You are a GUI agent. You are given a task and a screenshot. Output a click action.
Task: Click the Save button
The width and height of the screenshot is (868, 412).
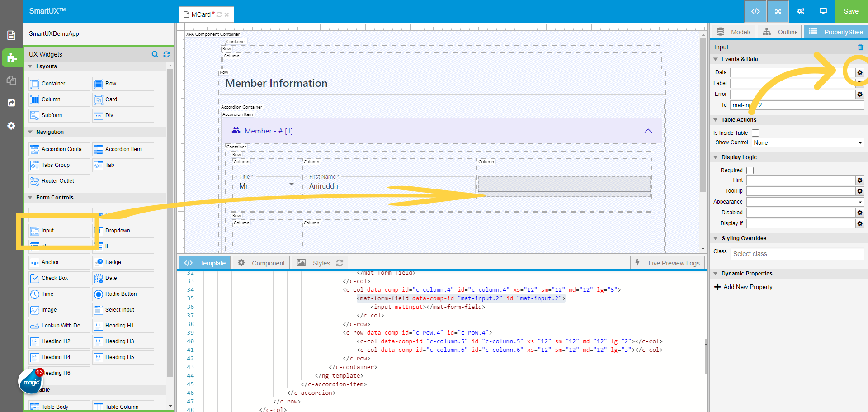[851, 11]
